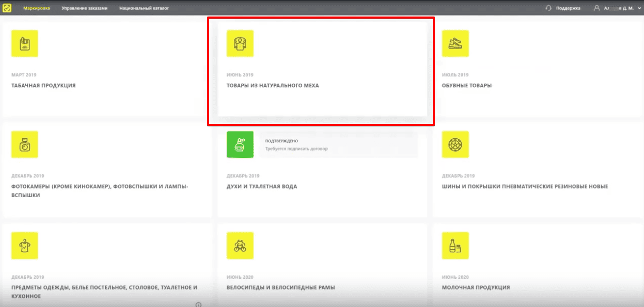Viewport: 644px width, 307px height.
Task: Open the Маркировка tab
Action: [37, 8]
